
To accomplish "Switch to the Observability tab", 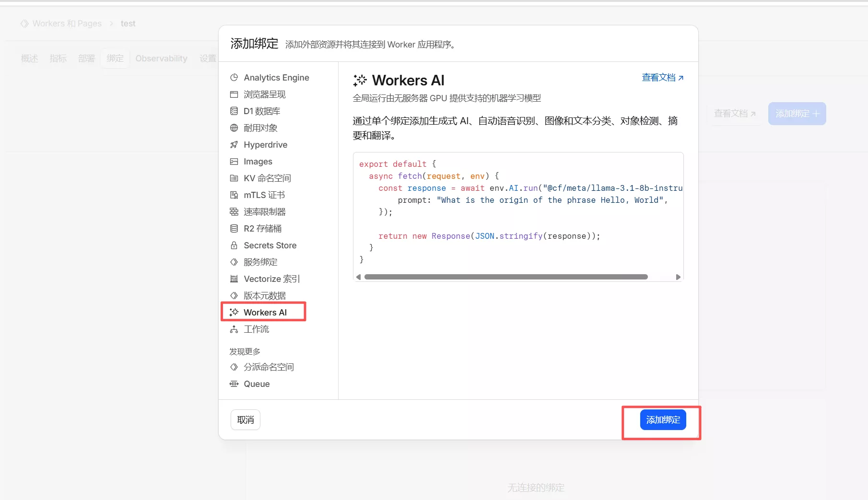I will [161, 58].
